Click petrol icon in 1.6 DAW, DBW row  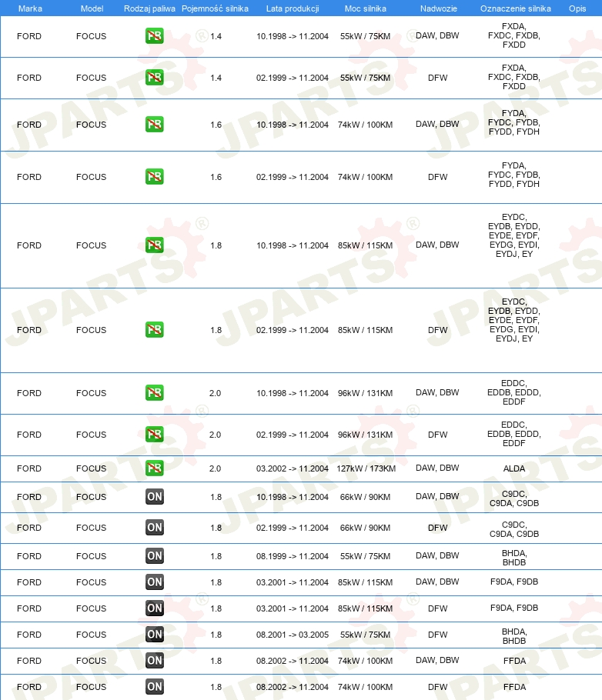coord(154,124)
